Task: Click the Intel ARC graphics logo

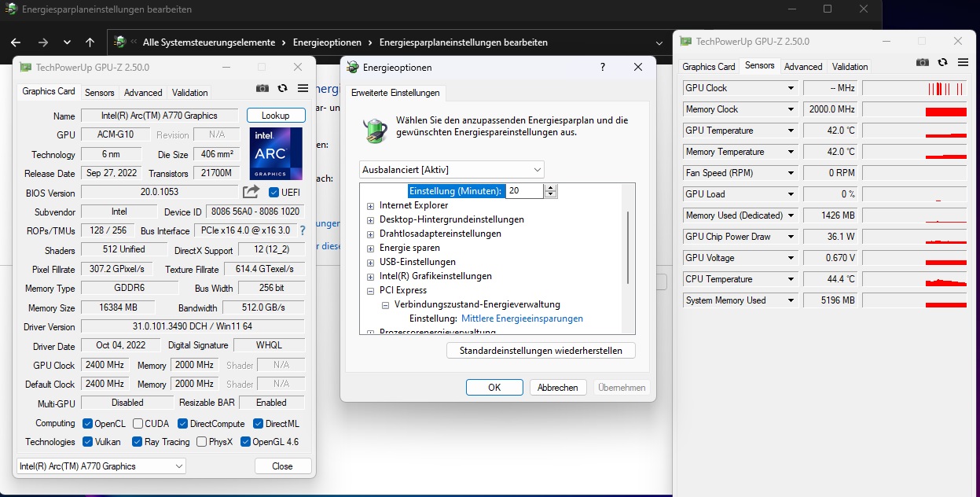Action: [x=276, y=153]
